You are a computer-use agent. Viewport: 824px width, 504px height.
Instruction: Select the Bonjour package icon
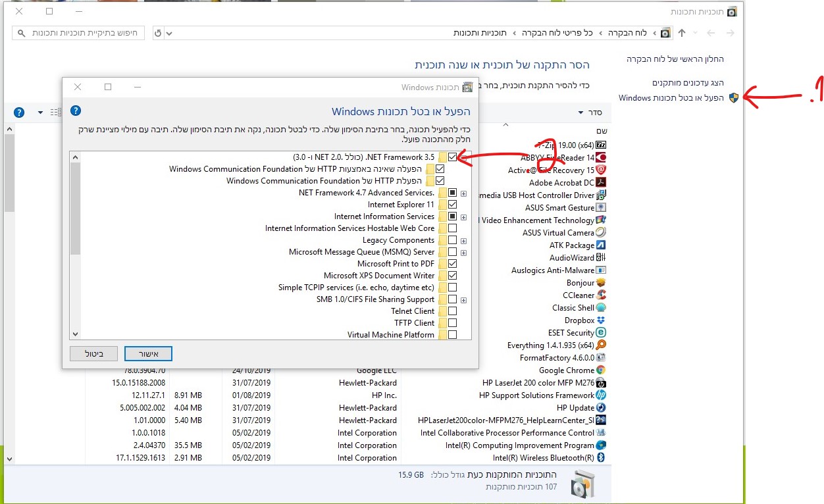pos(601,282)
